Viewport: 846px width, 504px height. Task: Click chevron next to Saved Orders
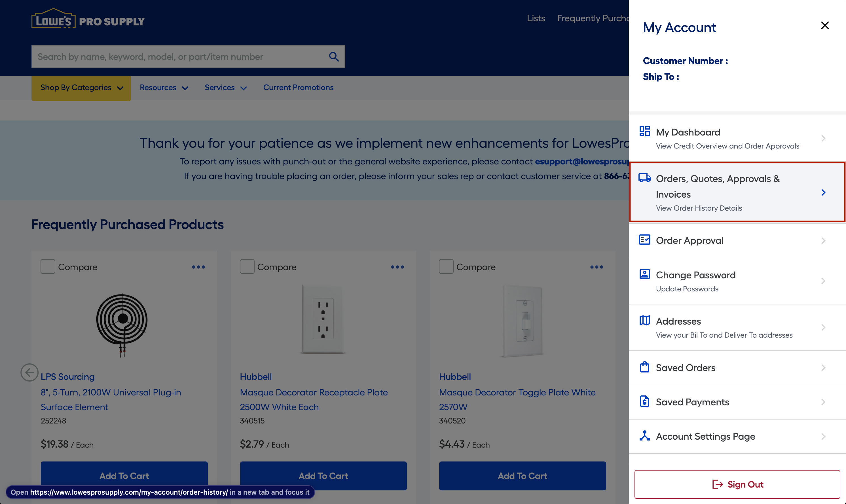pos(823,368)
